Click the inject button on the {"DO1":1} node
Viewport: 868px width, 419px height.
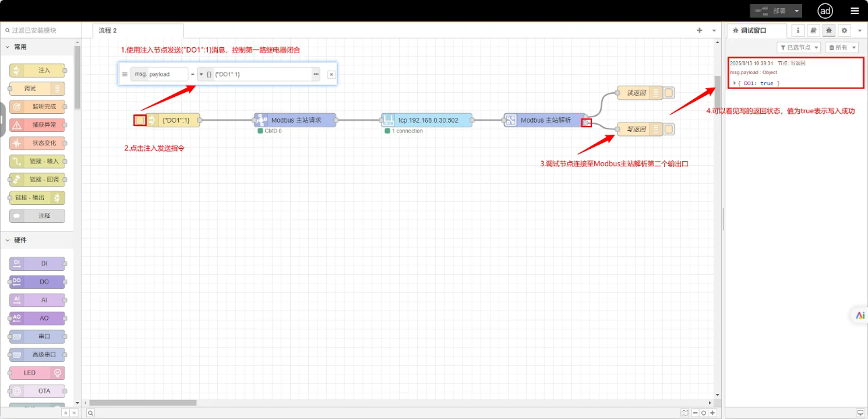(x=140, y=121)
